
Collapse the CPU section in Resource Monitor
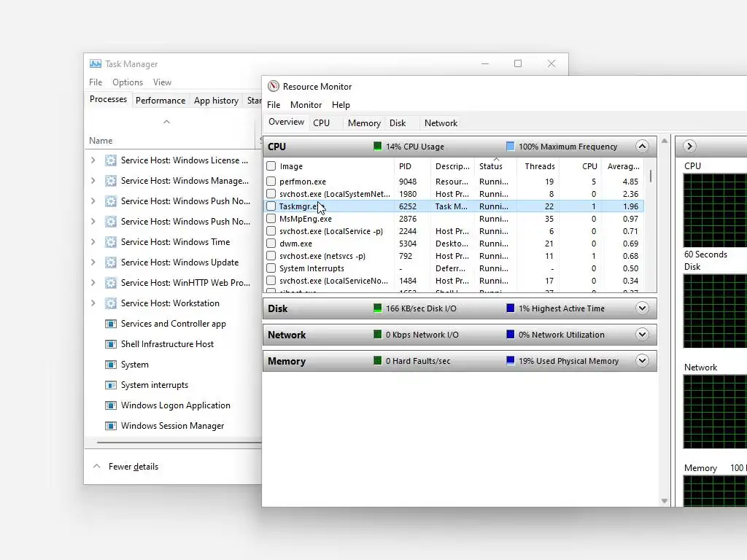pos(642,146)
